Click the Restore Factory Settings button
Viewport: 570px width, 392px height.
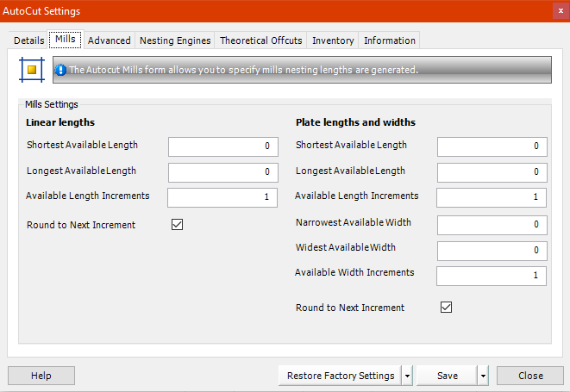tap(340, 376)
